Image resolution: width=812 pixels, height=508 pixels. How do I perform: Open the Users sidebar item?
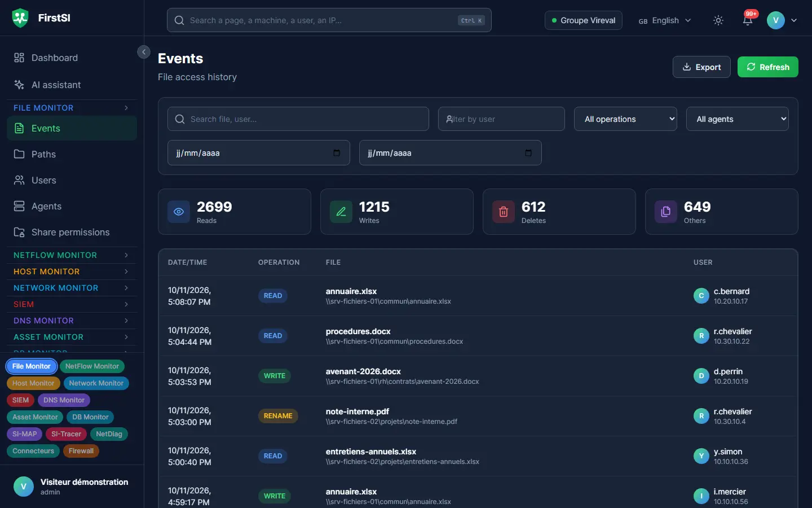click(72, 180)
